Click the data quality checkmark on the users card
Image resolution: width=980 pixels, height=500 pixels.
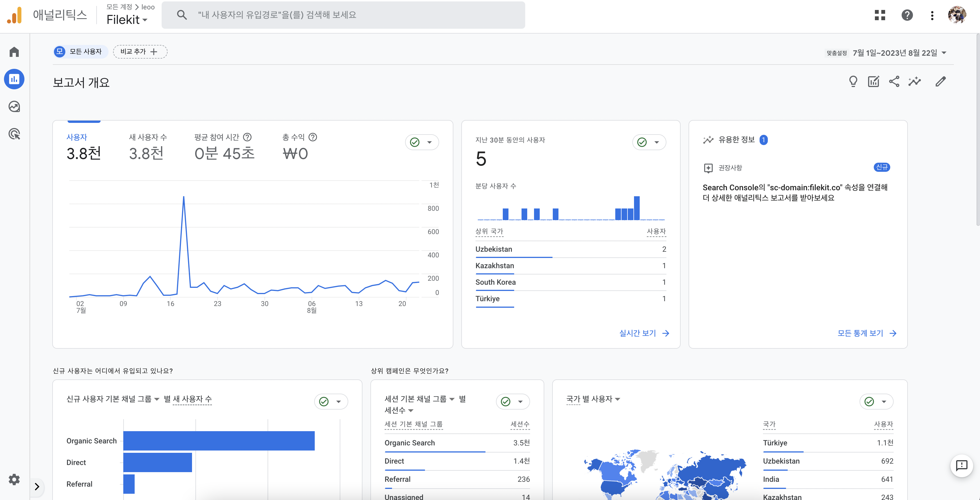414,142
